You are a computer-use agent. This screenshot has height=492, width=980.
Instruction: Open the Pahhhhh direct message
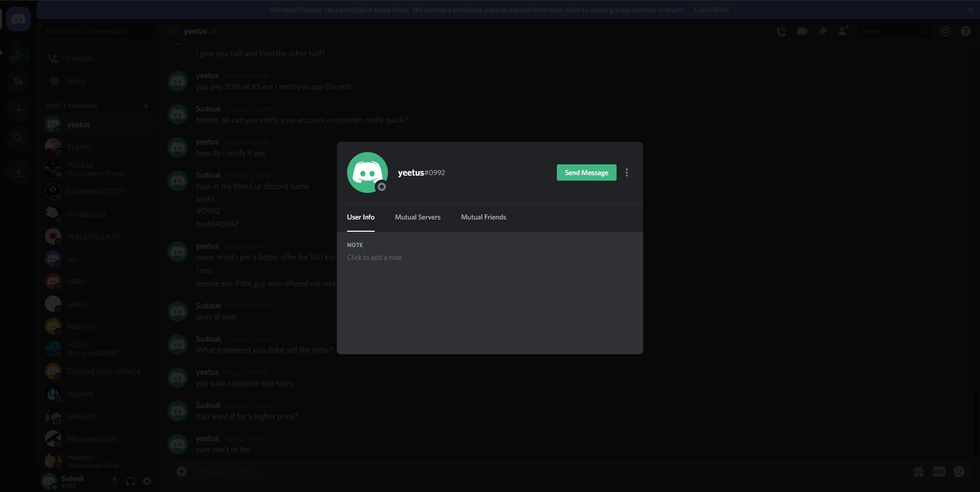pos(98,327)
